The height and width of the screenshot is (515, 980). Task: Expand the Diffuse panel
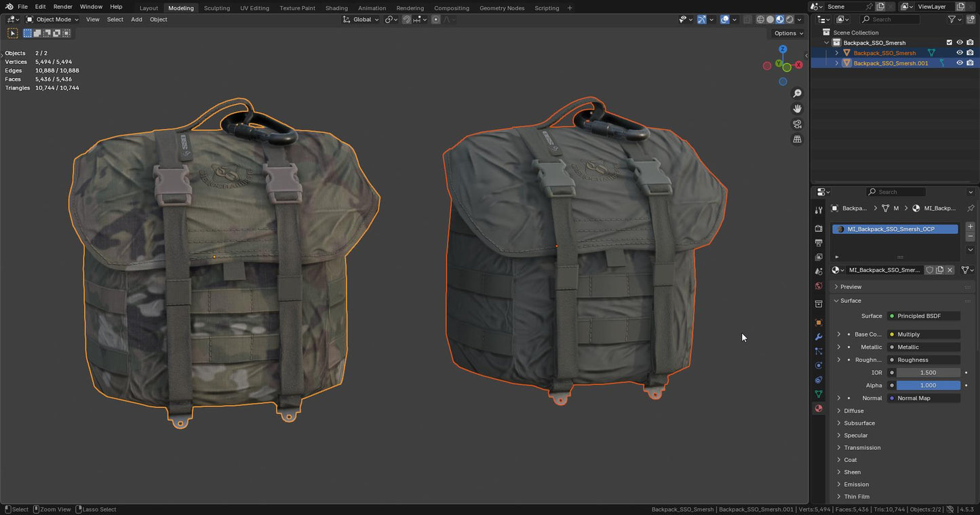click(853, 411)
